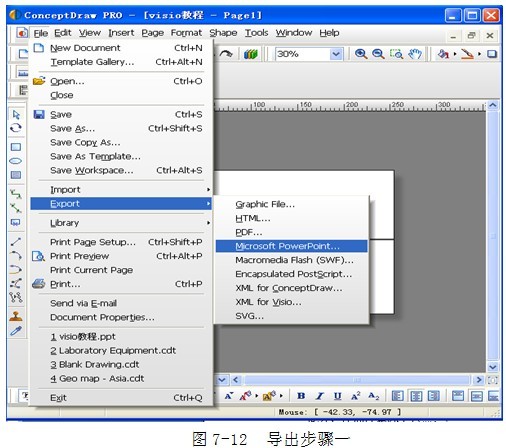Click Close in File menu
The image size is (506, 448).
tap(122, 95)
